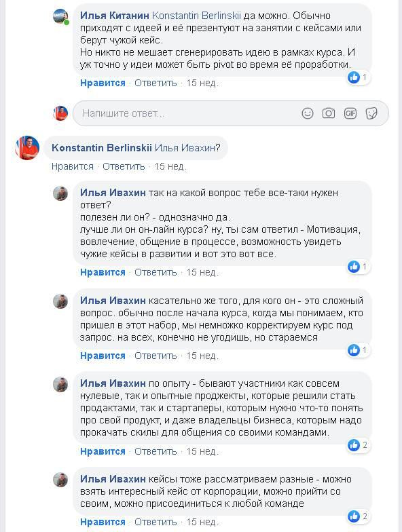402x532 pixels.
Task: Open Илья Китанин's avatar with online dot
Action: 61,16
